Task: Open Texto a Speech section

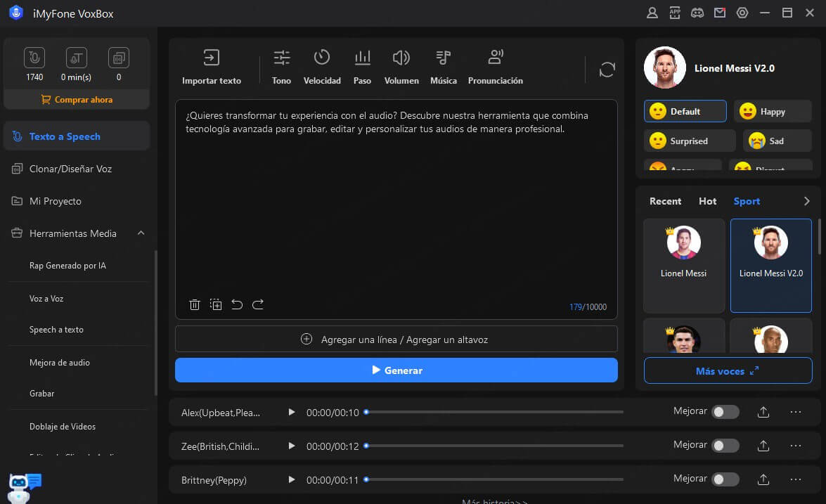Action: coord(77,136)
